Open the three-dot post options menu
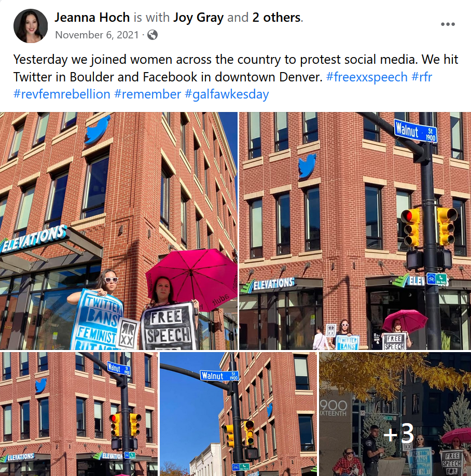The image size is (471, 476). click(448, 24)
